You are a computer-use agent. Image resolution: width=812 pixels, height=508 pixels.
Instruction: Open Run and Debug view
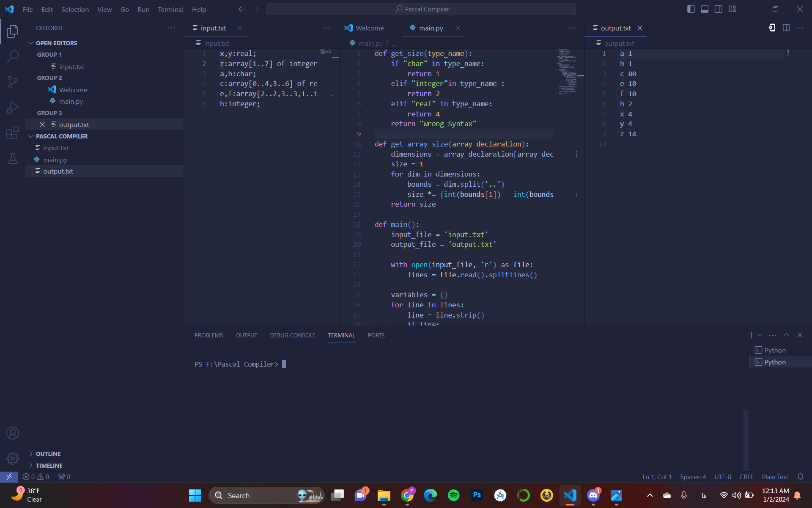pyautogui.click(x=13, y=108)
